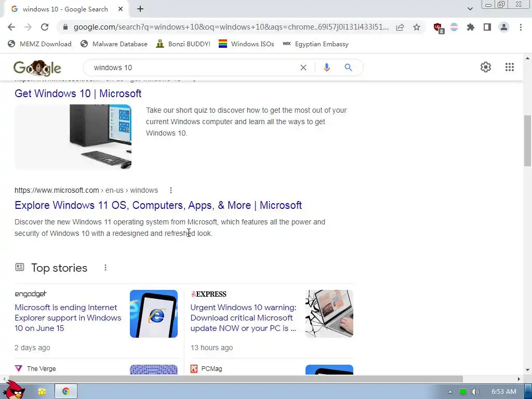Click the '2 days ago' timestamp
Image resolution: width=532 pixels, height=399 pixels.
coord(32,348)
